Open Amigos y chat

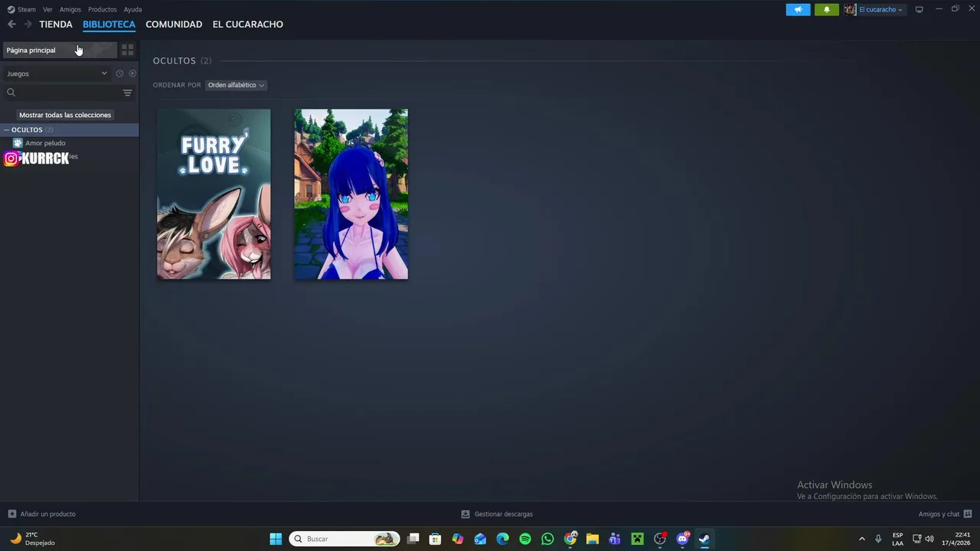pos(945,514)
